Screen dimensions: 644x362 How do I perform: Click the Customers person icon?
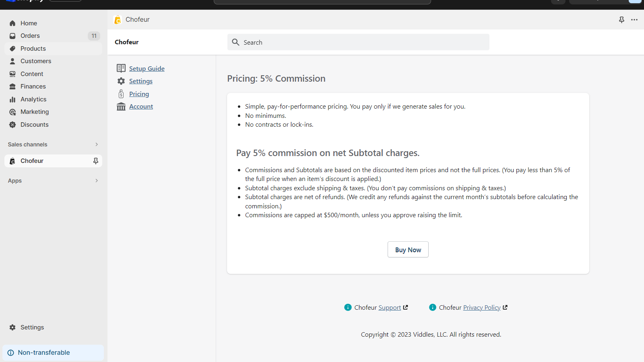click(x=12, y=61)
